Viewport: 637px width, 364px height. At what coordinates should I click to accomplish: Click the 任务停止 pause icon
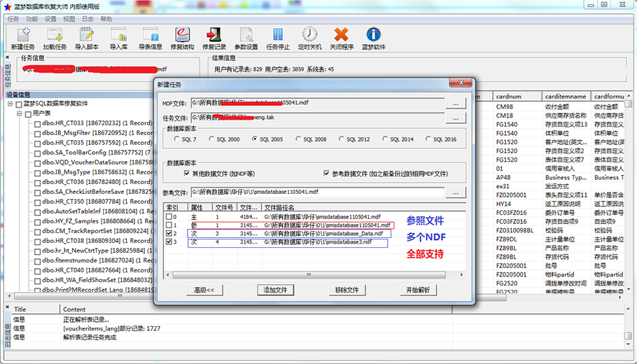point(278,34)
